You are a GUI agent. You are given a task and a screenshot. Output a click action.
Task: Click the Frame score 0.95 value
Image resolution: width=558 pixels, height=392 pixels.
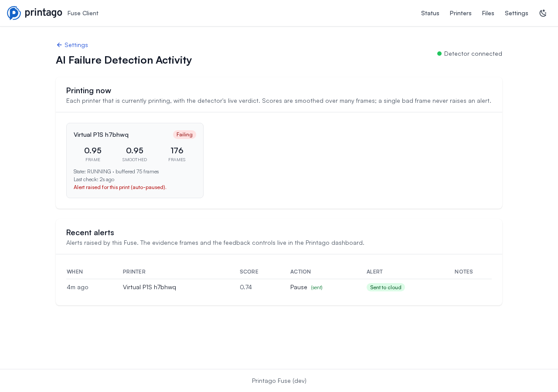pyautogui.click(x=93, y=151)
